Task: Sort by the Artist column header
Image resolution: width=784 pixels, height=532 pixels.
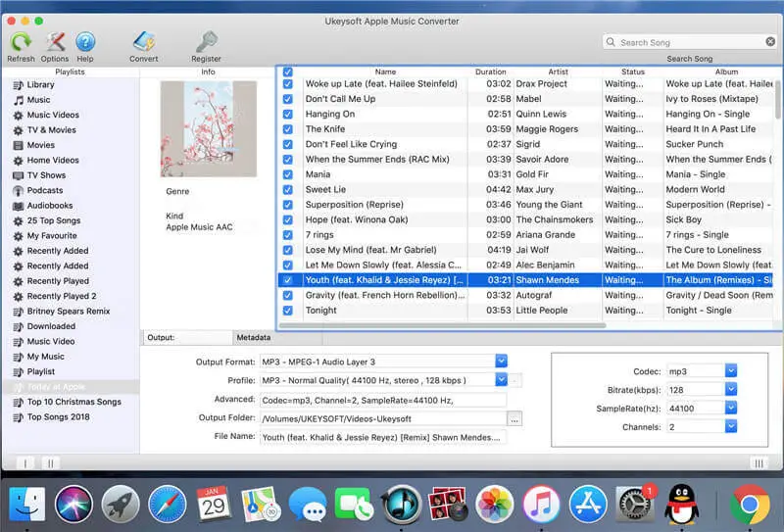Action: [x=558, y=72]
